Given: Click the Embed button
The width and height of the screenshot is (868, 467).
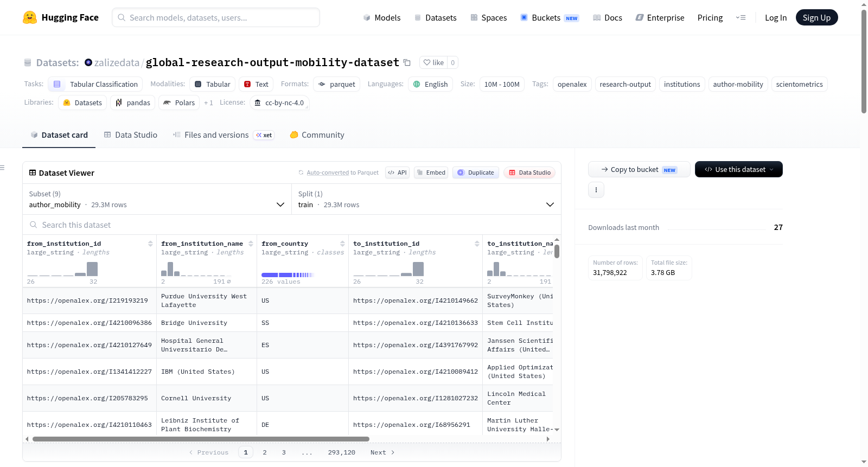Looking at the screenshot, I should (431, 172).
